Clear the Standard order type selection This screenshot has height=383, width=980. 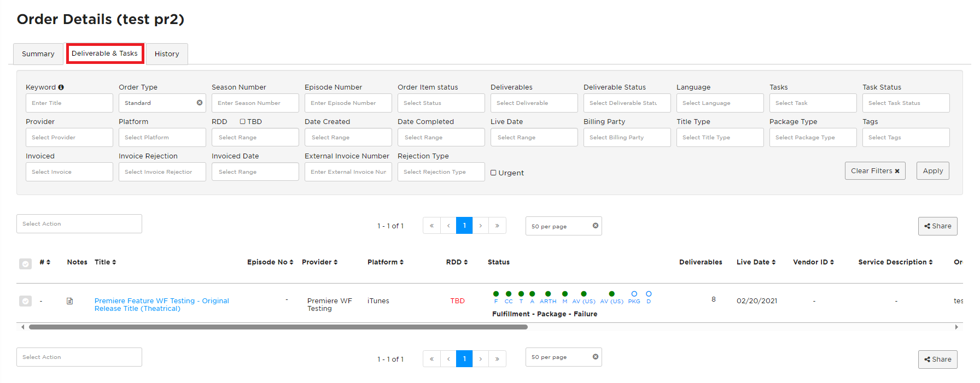pyautogui.click(x=200, y=103)
